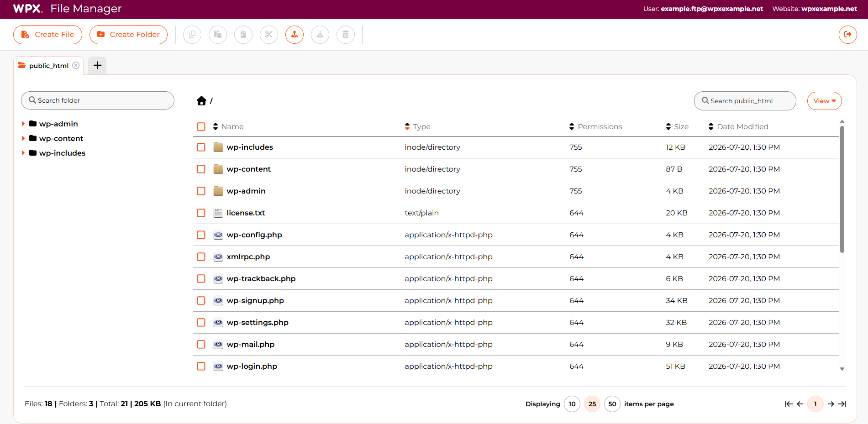Click the file list vertical scrollbar
Screen dimensions: 868x424
[x=842, y=189]
